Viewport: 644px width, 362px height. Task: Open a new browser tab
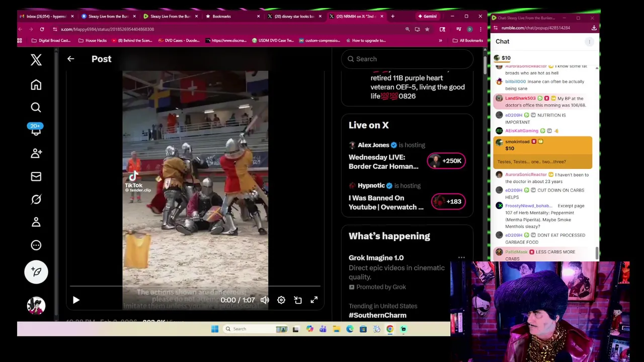tap(392, 16)
